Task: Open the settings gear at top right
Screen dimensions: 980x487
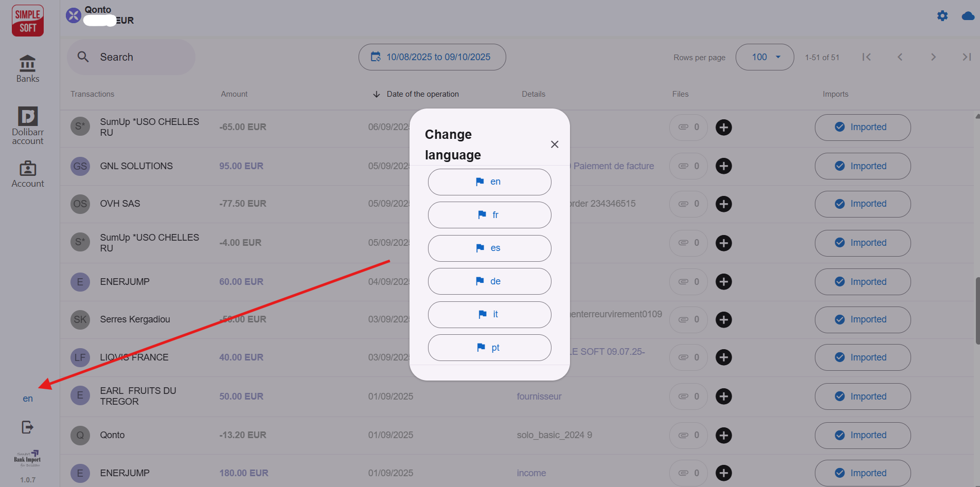Action: tap(943, 15)
